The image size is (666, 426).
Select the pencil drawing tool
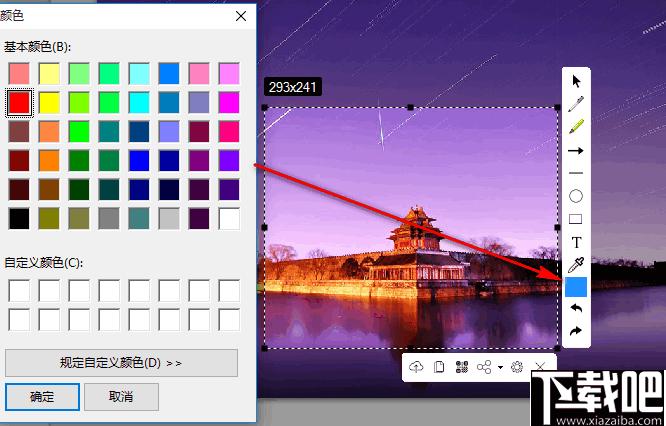[x=576, y=104]
